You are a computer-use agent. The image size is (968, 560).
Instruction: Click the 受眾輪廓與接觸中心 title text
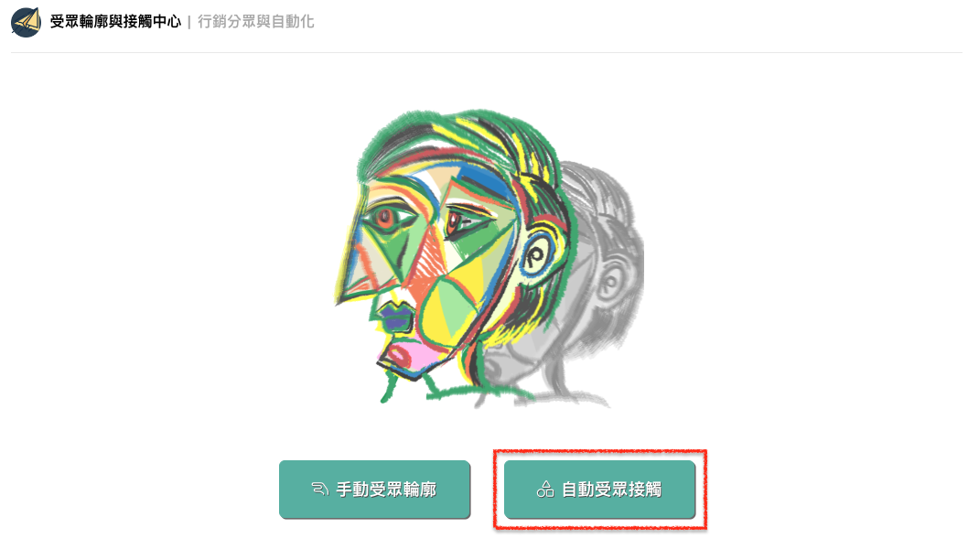point(115,22)
